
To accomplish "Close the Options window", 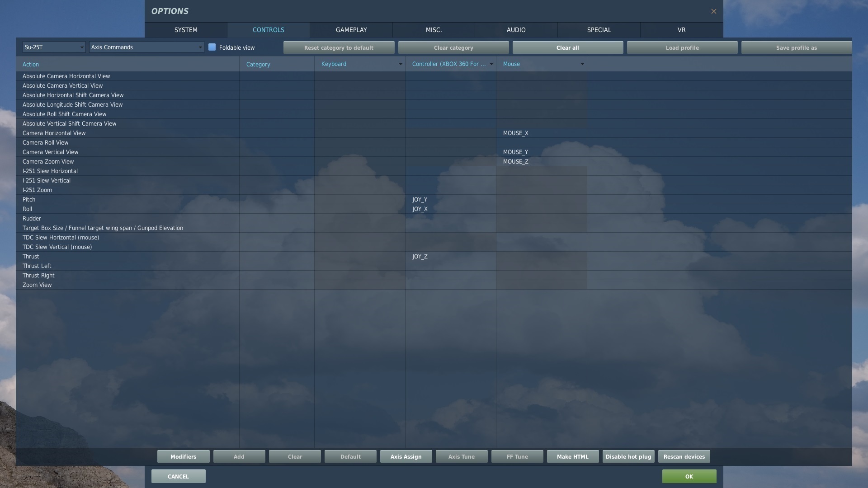I will click(x=713, y=11).
